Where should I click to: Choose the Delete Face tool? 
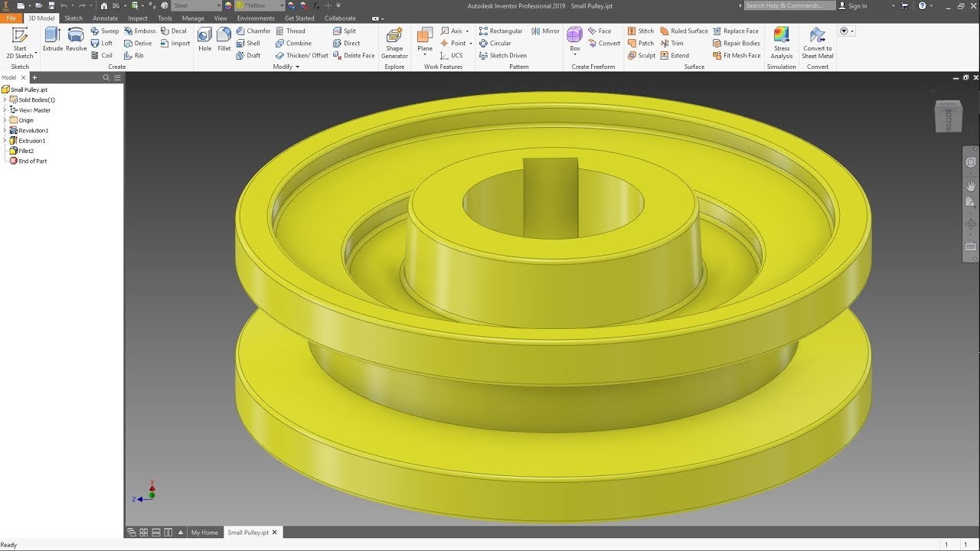tap(354, 56)
